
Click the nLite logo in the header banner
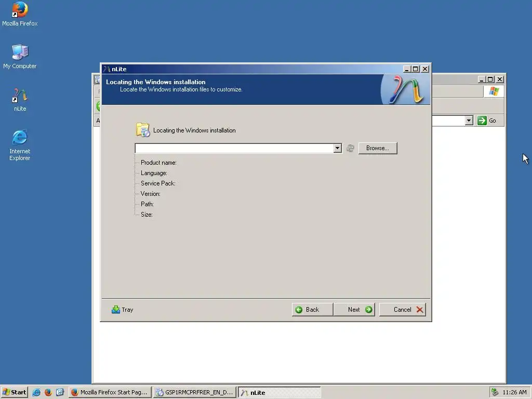(x=405, y=89)
